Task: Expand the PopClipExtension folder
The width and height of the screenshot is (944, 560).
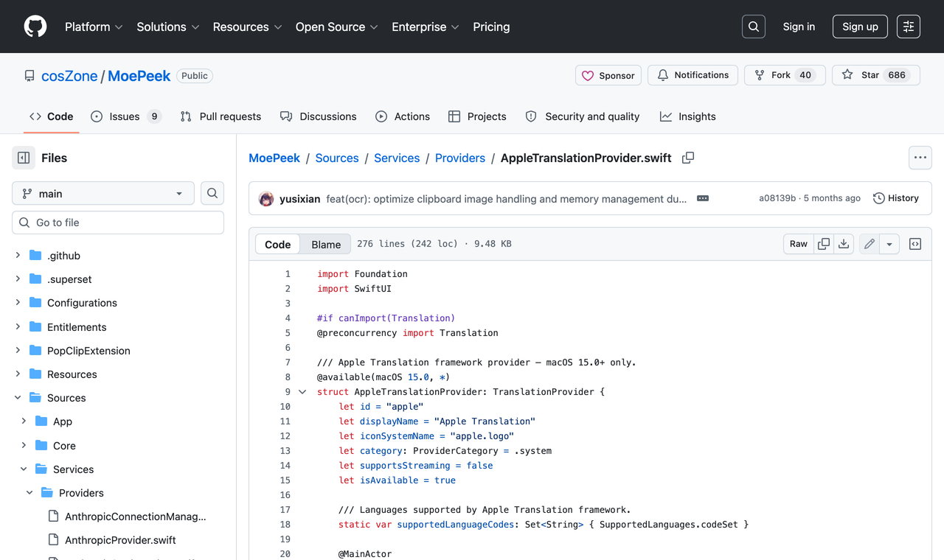Action: point(18,350)
